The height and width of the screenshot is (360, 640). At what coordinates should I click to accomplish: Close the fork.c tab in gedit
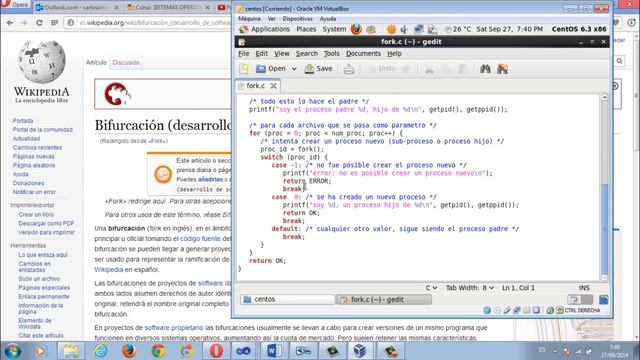(x=273, y=86)
